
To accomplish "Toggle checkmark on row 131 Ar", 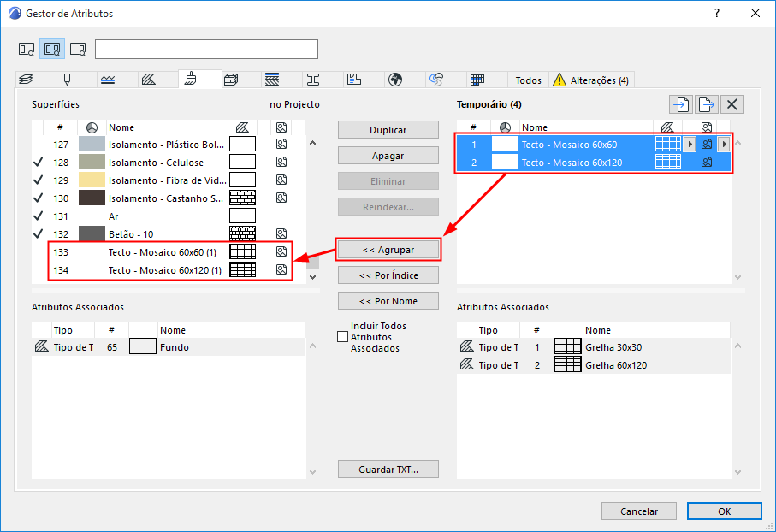I will pos(39,216).
